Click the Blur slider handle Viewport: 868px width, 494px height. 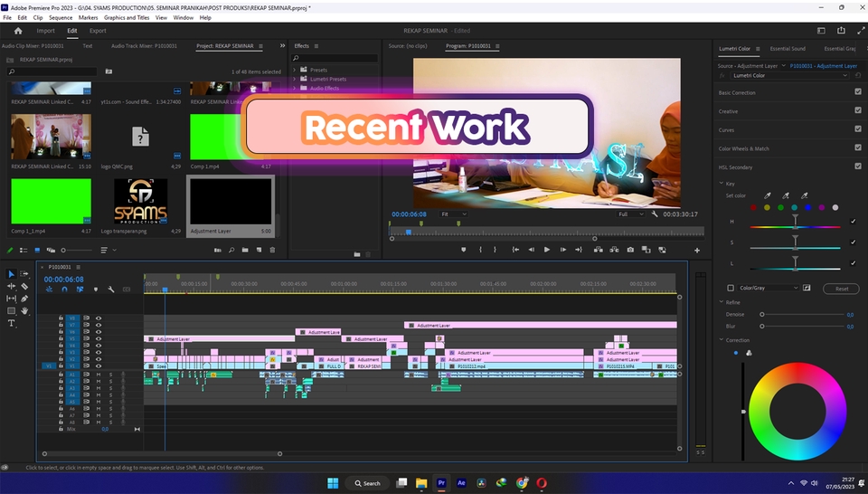(761, 327)
